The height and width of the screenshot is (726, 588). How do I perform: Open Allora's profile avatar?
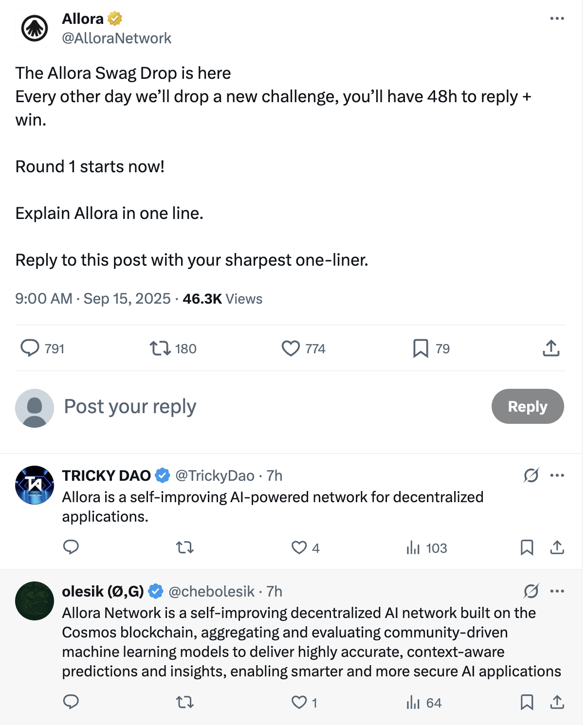[35, 28]
